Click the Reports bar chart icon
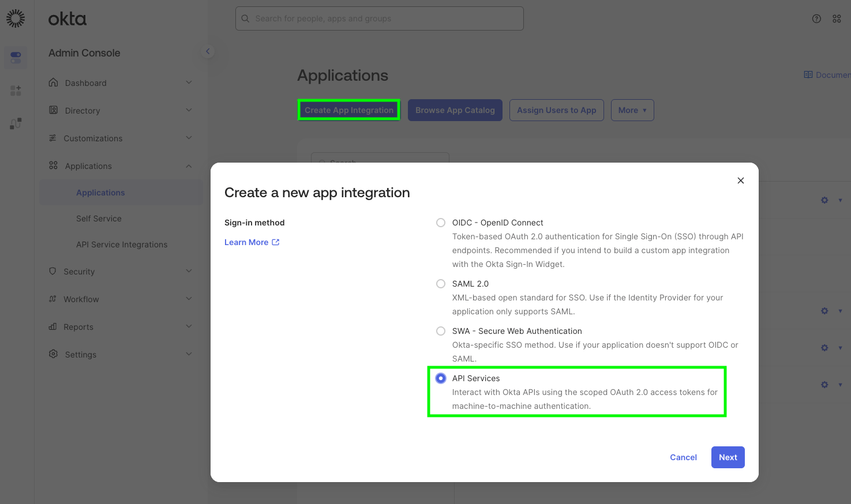 [53, 326]
